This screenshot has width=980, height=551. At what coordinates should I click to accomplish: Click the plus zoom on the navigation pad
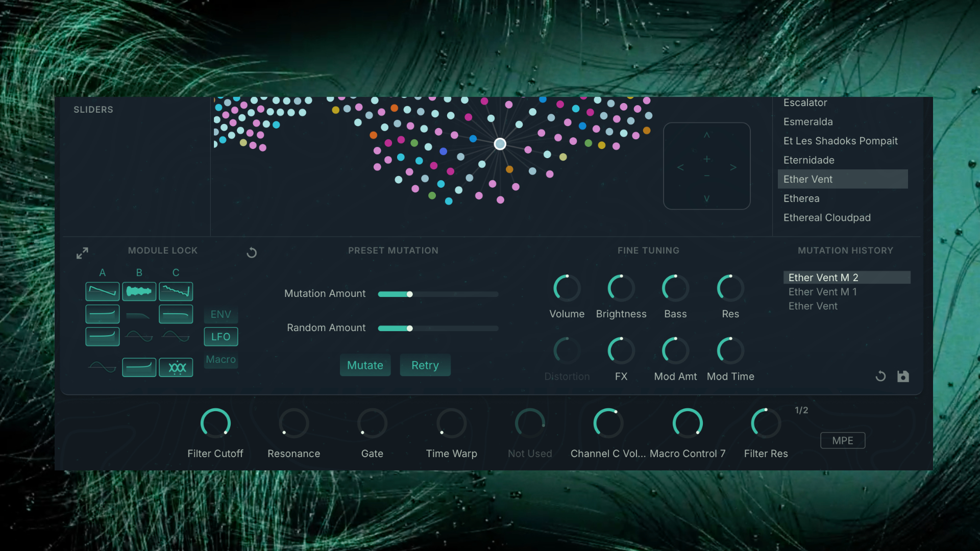(707, 159)
